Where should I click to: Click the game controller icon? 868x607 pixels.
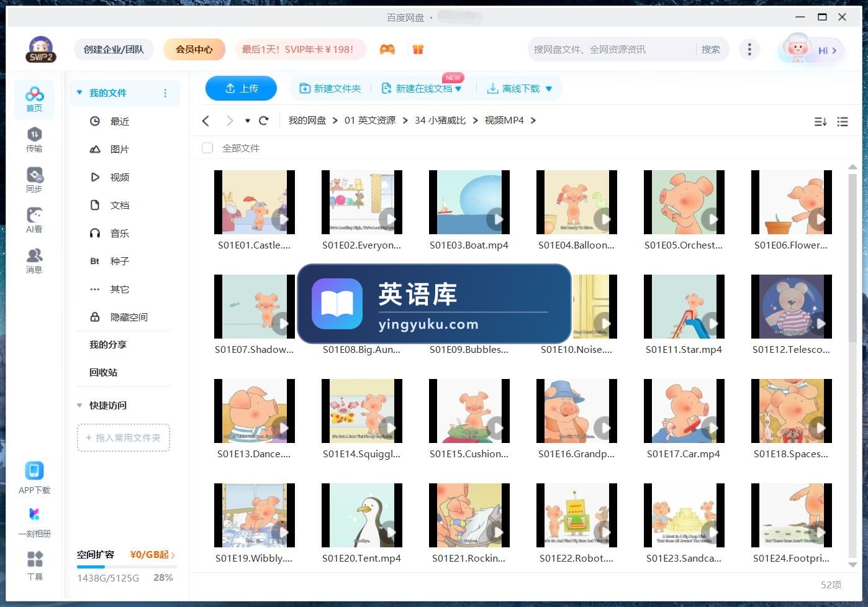pos(387,49)
